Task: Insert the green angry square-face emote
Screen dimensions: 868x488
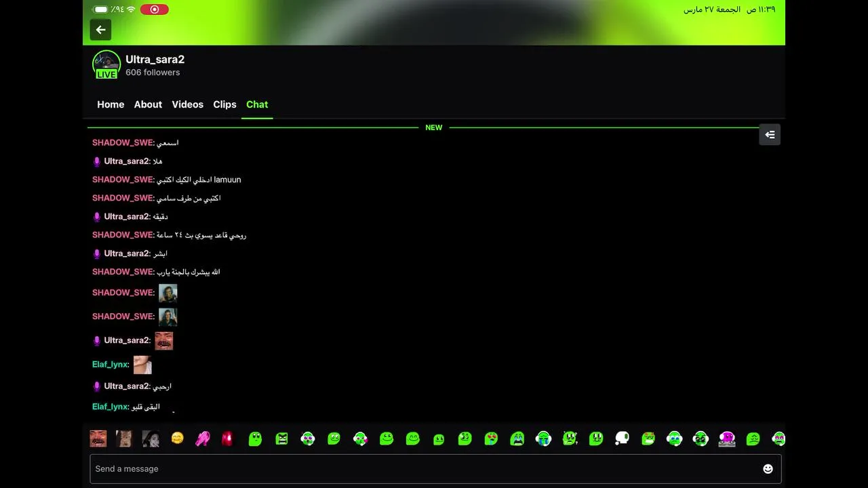Action: tap(281, 439)
